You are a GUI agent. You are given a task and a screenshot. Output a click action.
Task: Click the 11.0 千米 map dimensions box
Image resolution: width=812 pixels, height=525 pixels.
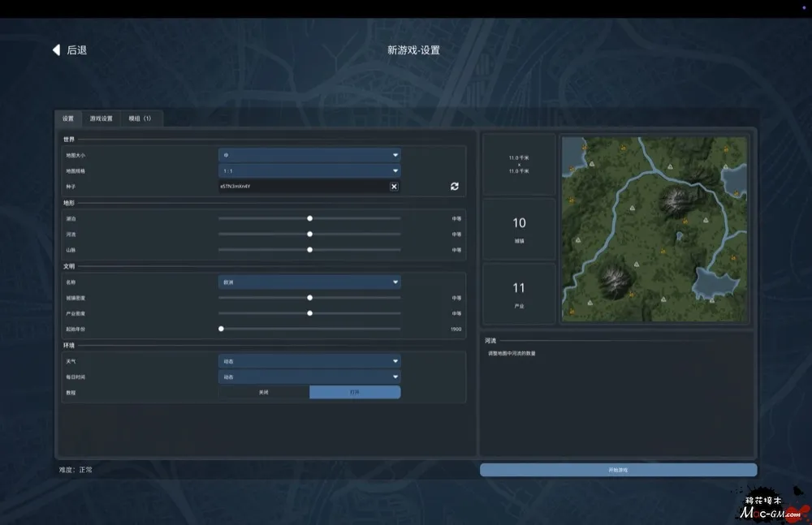pyautogui.click(x=519, y=164)
